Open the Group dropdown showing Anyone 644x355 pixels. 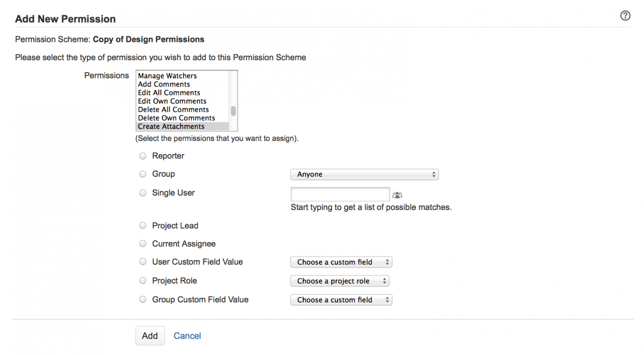[x=364, y=175]
